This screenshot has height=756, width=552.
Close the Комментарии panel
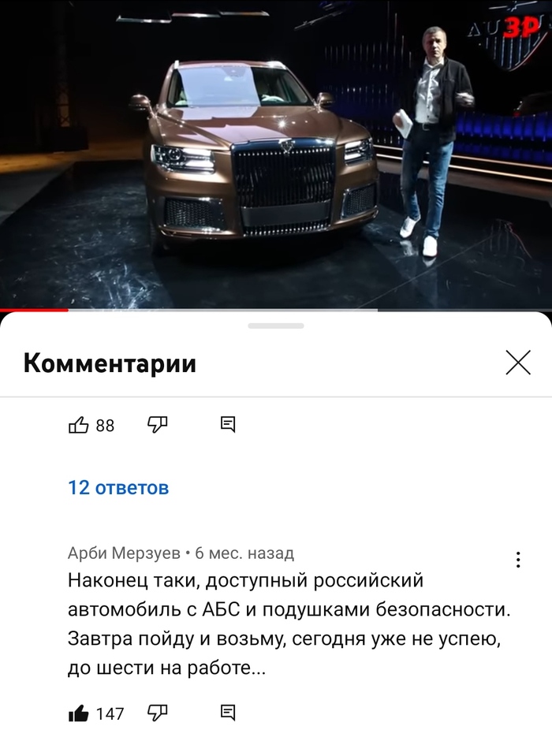click(x=518, y=363)
